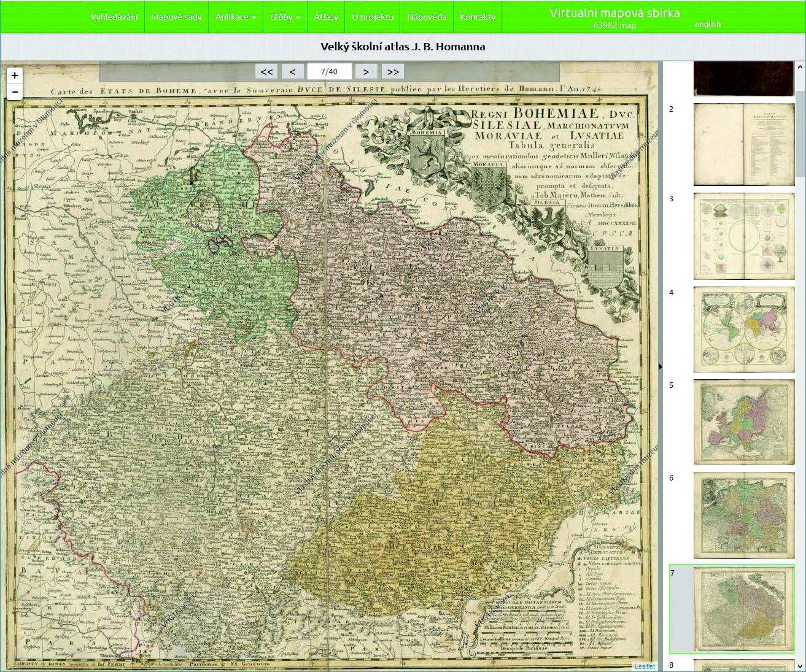Select thumbnail of page 4 world hemispheres map

tap(744, 330)
